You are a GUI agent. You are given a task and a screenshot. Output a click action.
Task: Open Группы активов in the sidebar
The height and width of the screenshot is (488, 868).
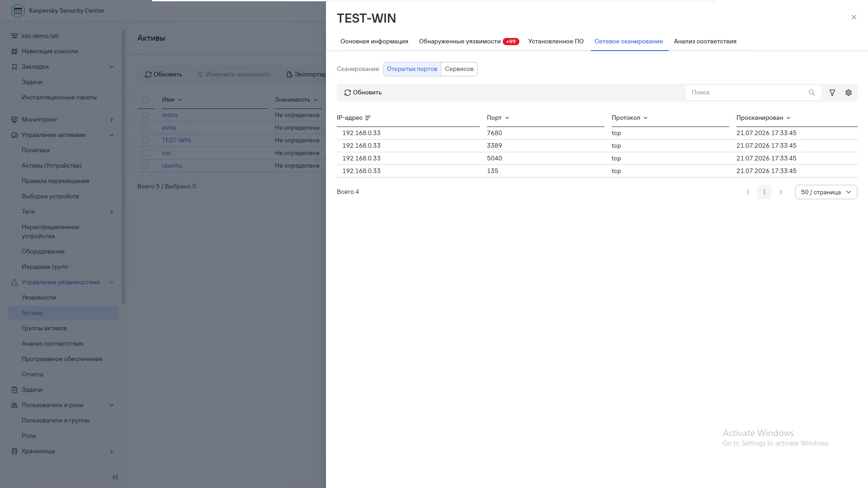pos(44,328)
